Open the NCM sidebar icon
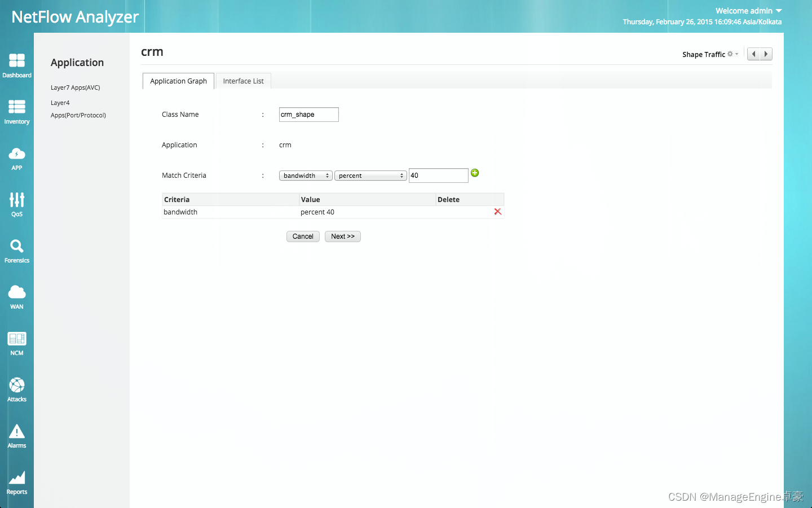The height and width of the screenshot is (508, 812). pos(17,338)
